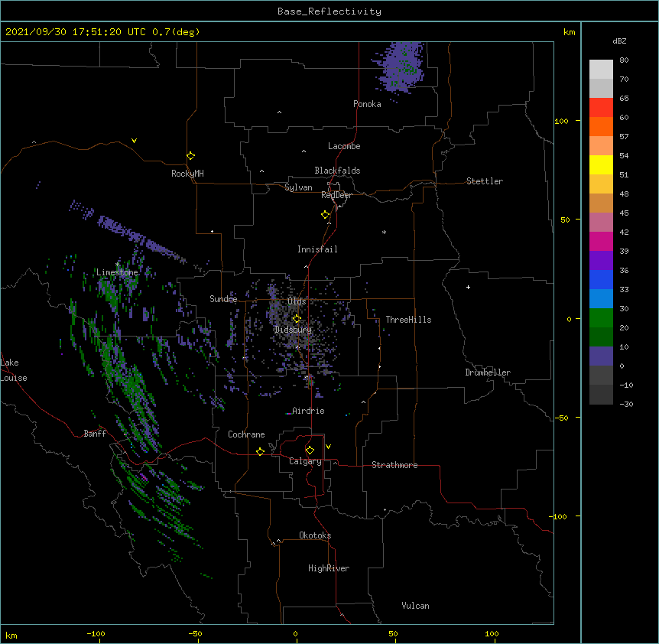This screenshot has height=644, width=659.
Task: Click the Strathmore label
Action: click(x=394, y=465)
